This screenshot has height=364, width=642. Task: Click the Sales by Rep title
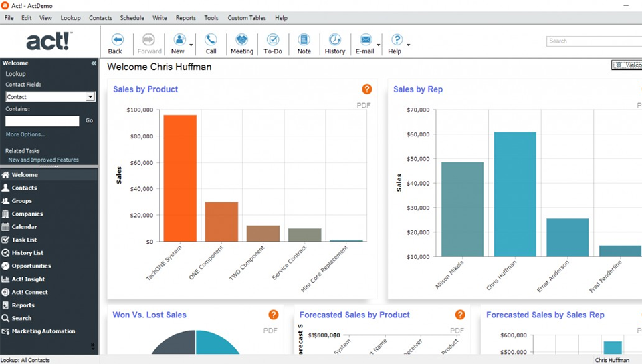click(418, 89)
